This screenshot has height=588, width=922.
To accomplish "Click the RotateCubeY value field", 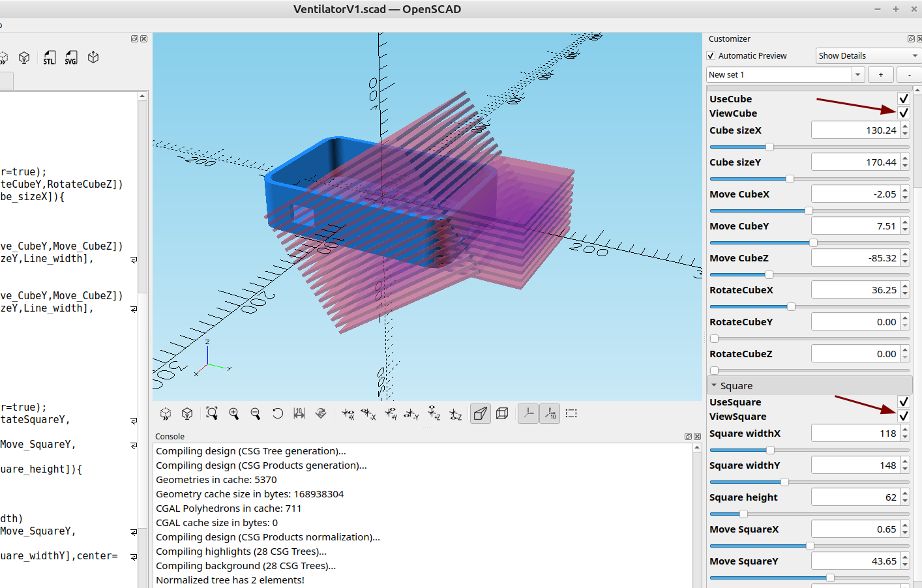I will (855, 322).
